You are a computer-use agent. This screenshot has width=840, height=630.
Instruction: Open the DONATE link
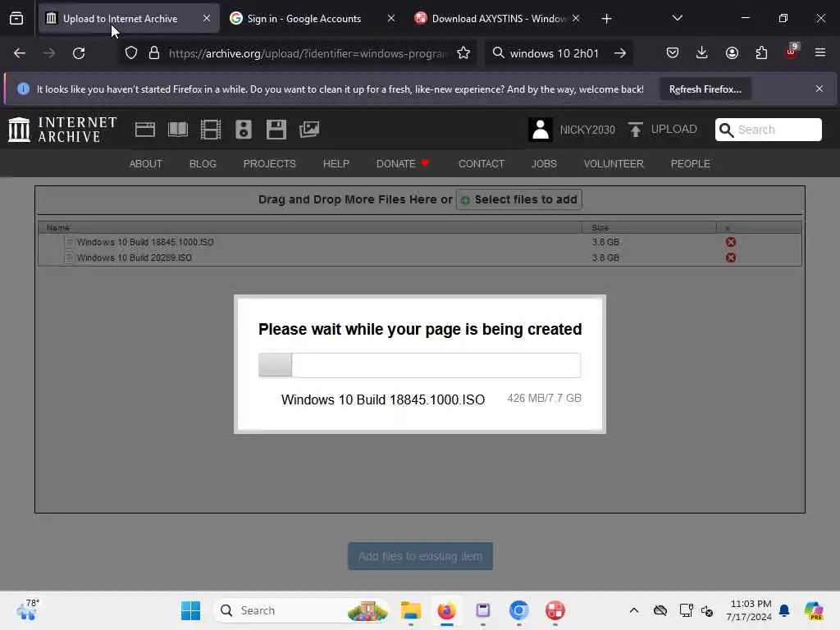[403, 164]
